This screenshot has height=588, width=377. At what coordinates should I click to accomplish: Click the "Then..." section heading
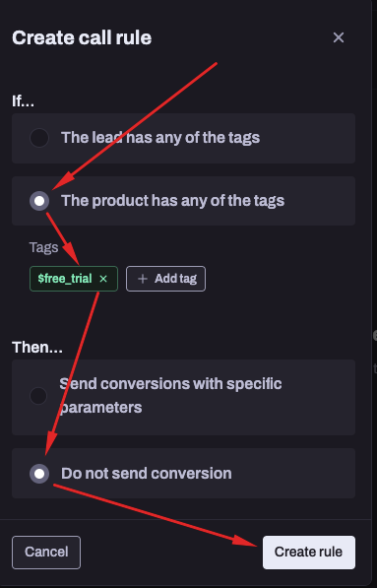click(37, 348)
